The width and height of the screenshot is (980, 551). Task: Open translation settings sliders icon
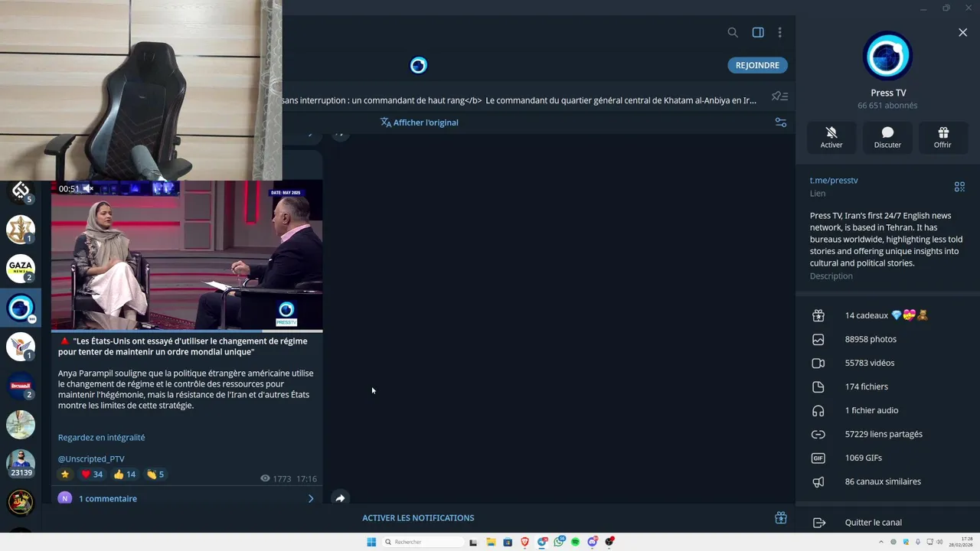click(781, 122)
